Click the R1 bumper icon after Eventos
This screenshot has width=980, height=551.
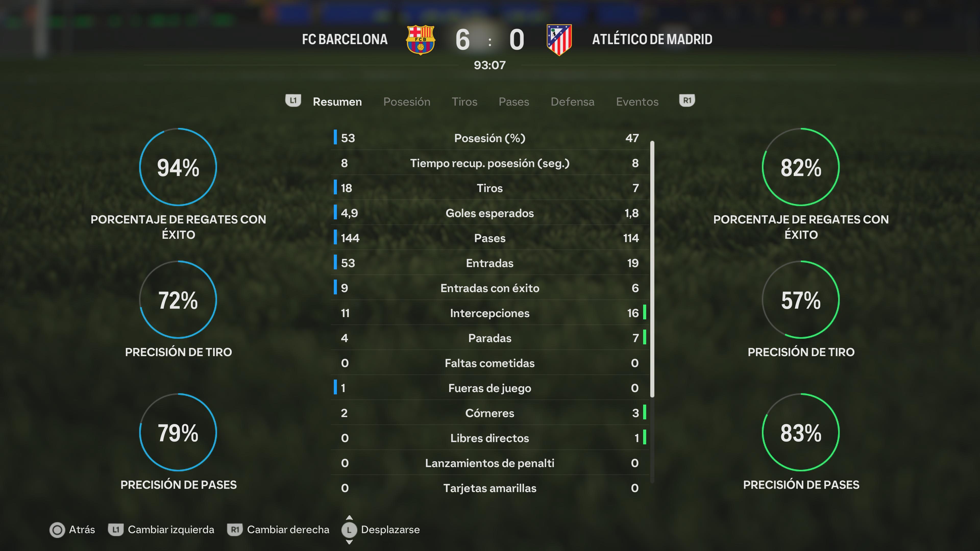[x=687, y=101]
